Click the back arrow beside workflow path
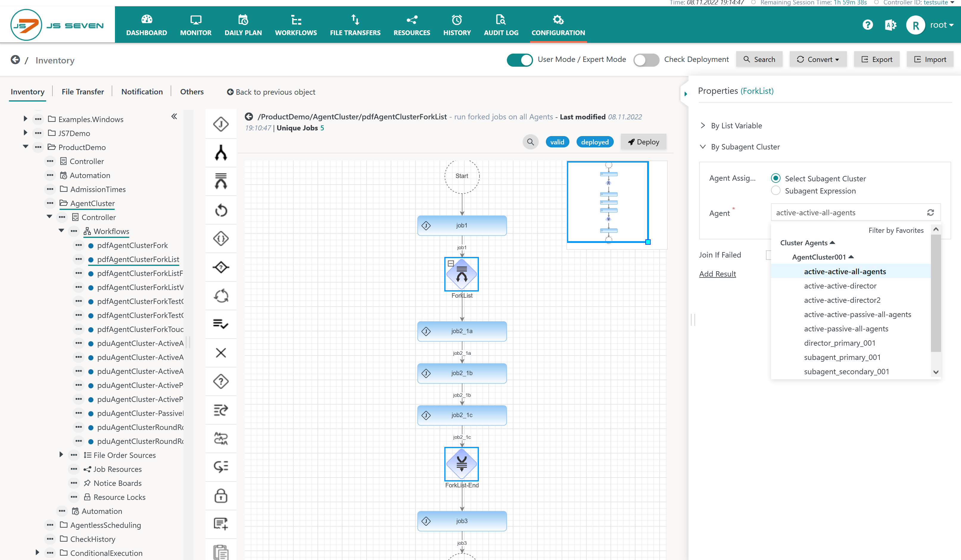Viewport: 961px width, 560px height. click(249, 117)
